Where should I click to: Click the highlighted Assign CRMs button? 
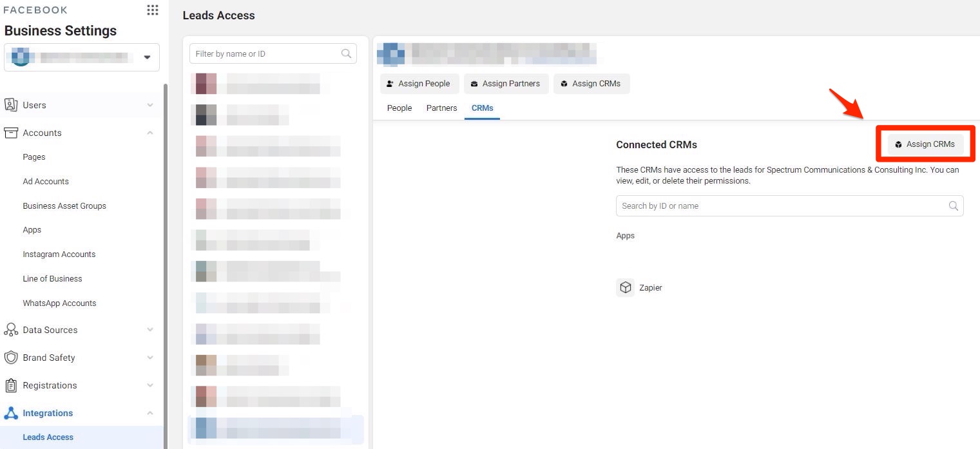click(x=925, y=144)
